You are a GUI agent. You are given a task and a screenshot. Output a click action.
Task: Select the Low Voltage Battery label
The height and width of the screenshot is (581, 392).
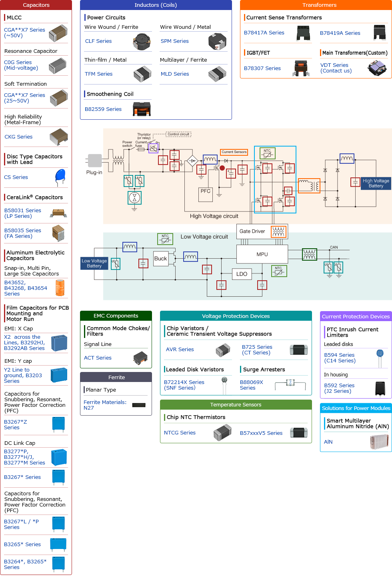(x=94, y=263)
